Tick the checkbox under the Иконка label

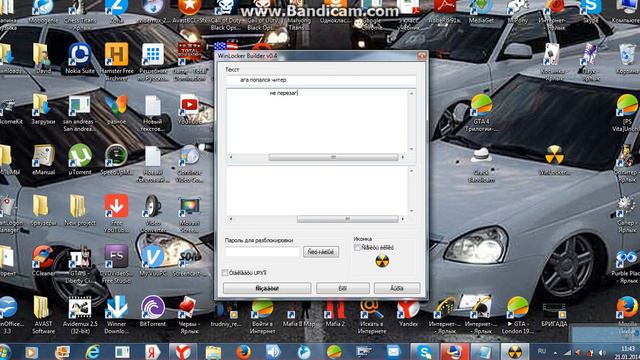tap(357, 247)
